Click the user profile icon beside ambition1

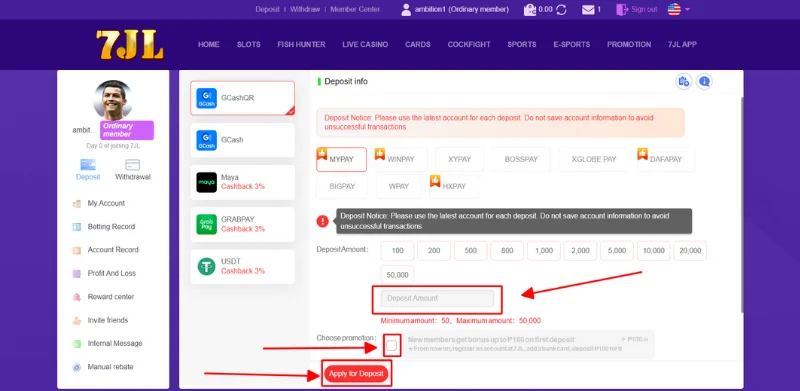(x=406, y=10)
